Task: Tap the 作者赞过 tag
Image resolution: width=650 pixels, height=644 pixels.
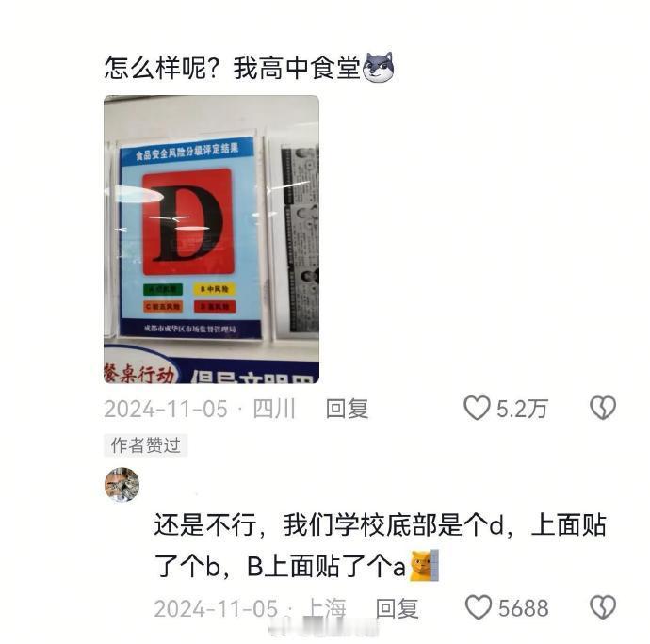Action: tap(145, 445)
